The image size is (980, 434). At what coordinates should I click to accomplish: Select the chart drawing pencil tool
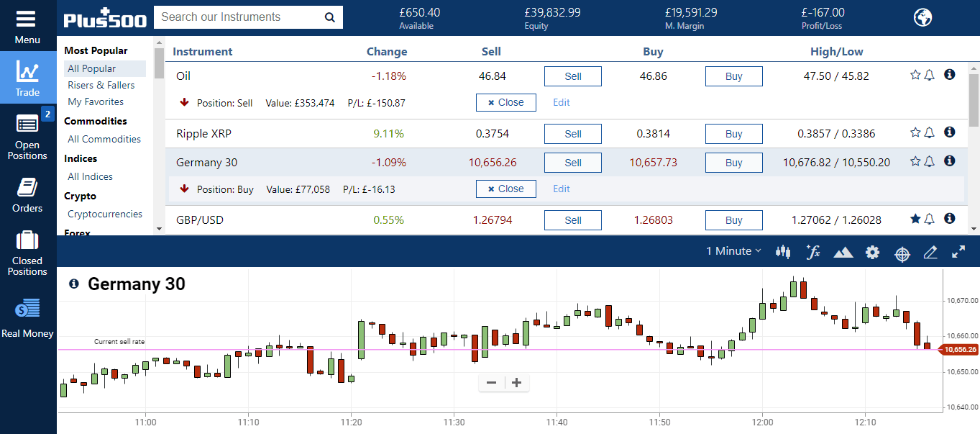point(930,252)
